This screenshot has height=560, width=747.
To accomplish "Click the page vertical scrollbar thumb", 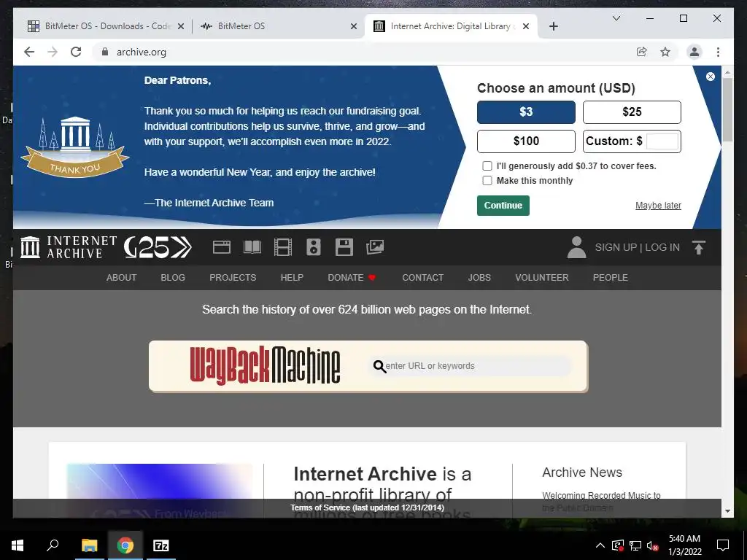I will [x=727, y=109].
